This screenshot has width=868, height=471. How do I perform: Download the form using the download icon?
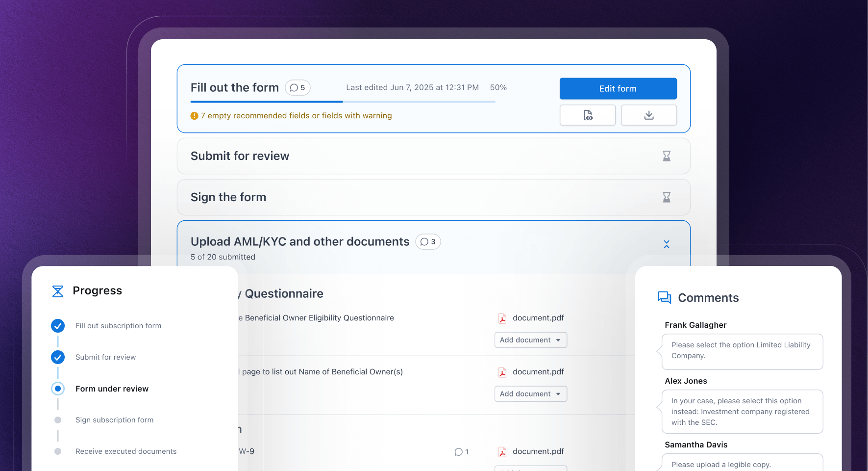[x=649, y=115]
